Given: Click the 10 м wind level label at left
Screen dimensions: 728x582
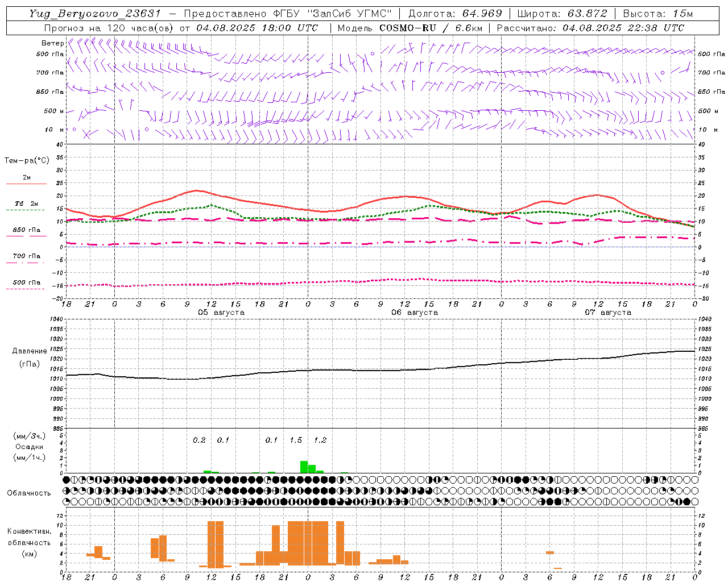Looking at the screenshot, I should [55, 130].
